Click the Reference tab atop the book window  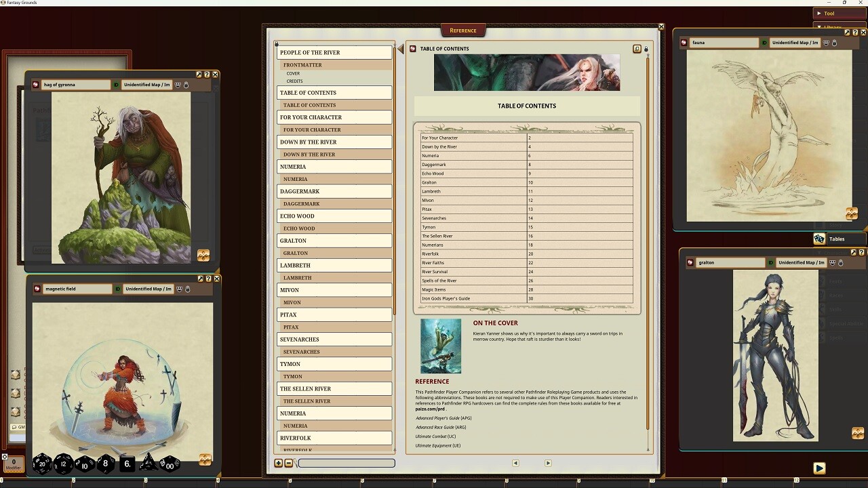click(463, 30)
